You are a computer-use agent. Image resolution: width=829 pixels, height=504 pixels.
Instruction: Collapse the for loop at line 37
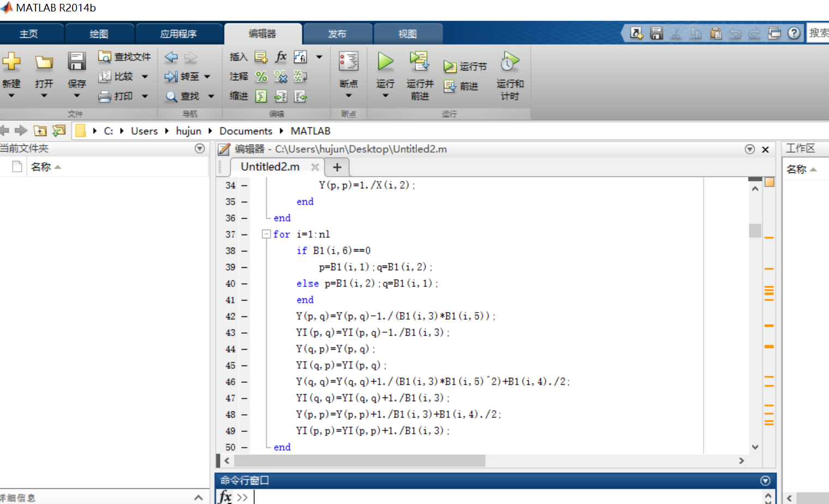click(x=266, y=234)
